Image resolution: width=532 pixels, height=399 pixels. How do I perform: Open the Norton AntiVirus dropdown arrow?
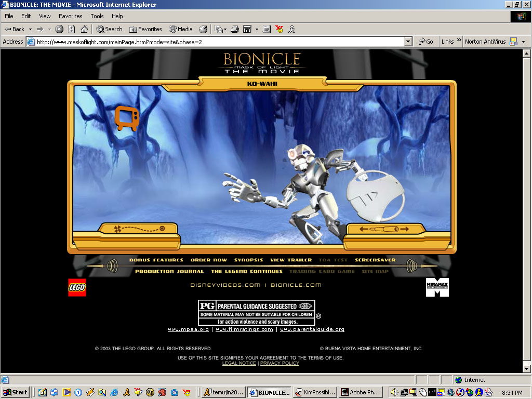click(x=523, y=42)
